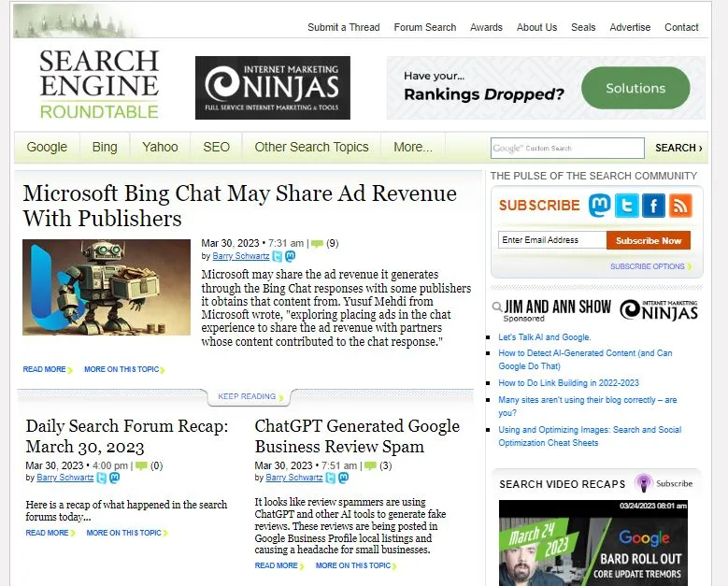Open the Yahoo navigation tab
728x586 pixels.
click(x=160, y=147)
